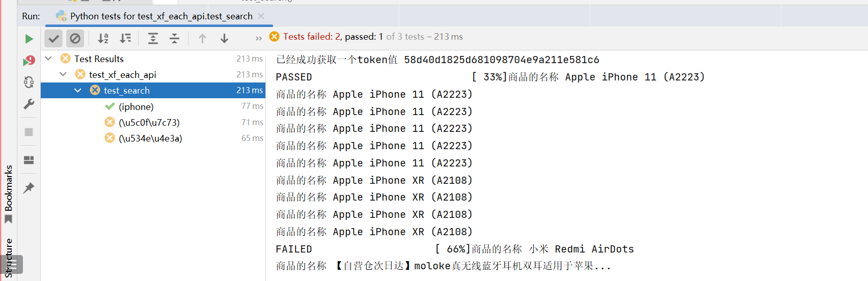The height and width of the screenshot is (281, 868).
Task: Change layout with panels icon
Action: [x=29, y=160]
